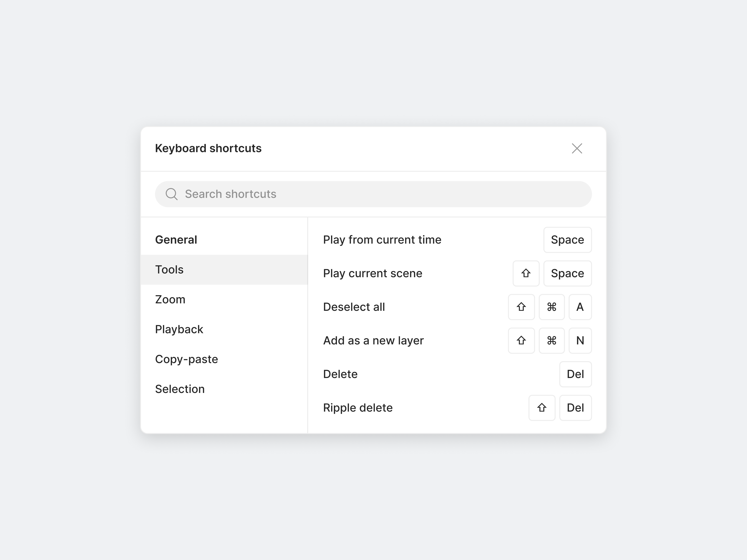Select the Ripple delete shortcut label
Viewport: 747px width, 560px height.
tap(358, 408)
